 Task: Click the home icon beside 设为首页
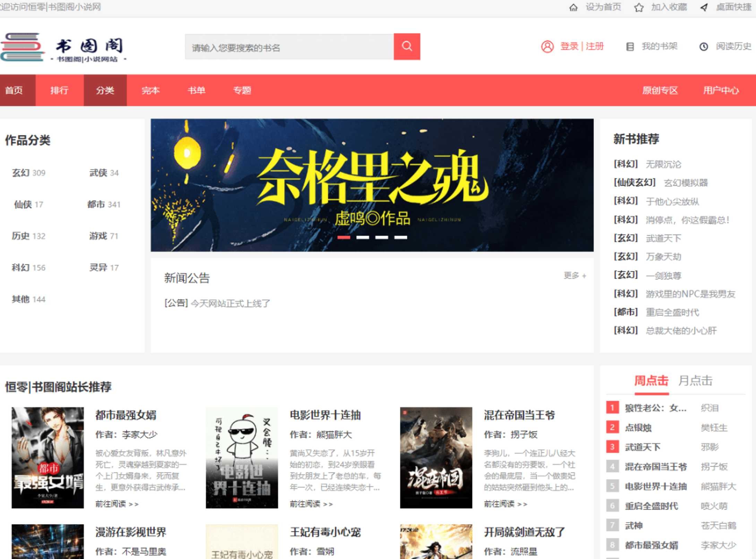coord(574,7)
